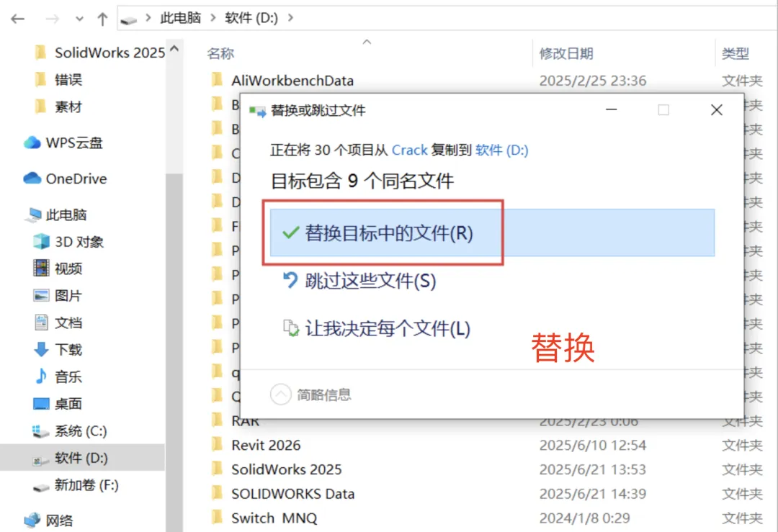Open the 错误 folder in sidebar
Screen dimensions: 778x532
[x=58, y=79]
